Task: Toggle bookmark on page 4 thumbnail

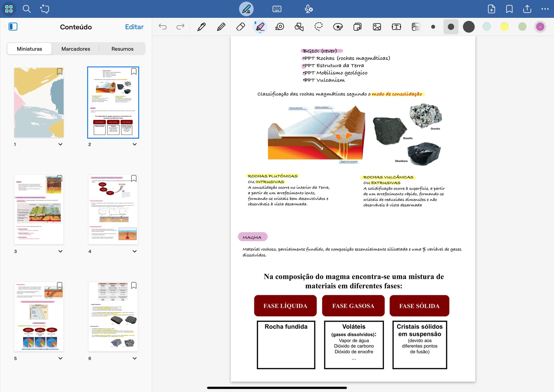Action: point(134,178)
